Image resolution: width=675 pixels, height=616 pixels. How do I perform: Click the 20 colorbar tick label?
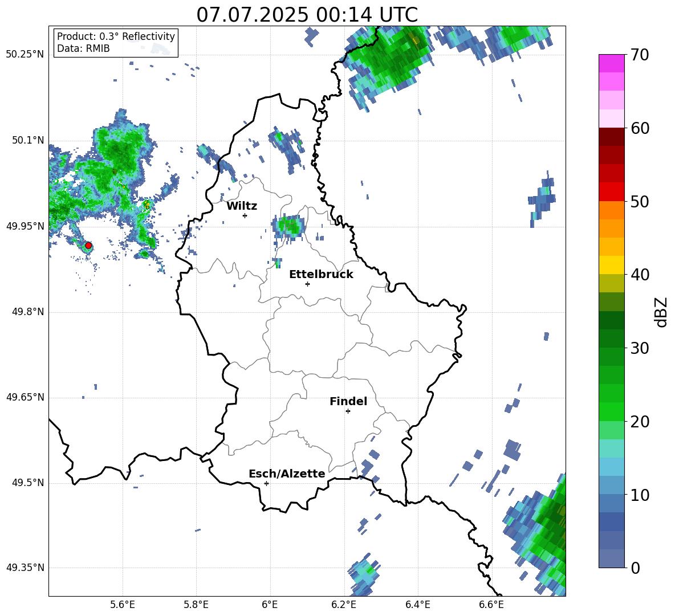[640, 422]
